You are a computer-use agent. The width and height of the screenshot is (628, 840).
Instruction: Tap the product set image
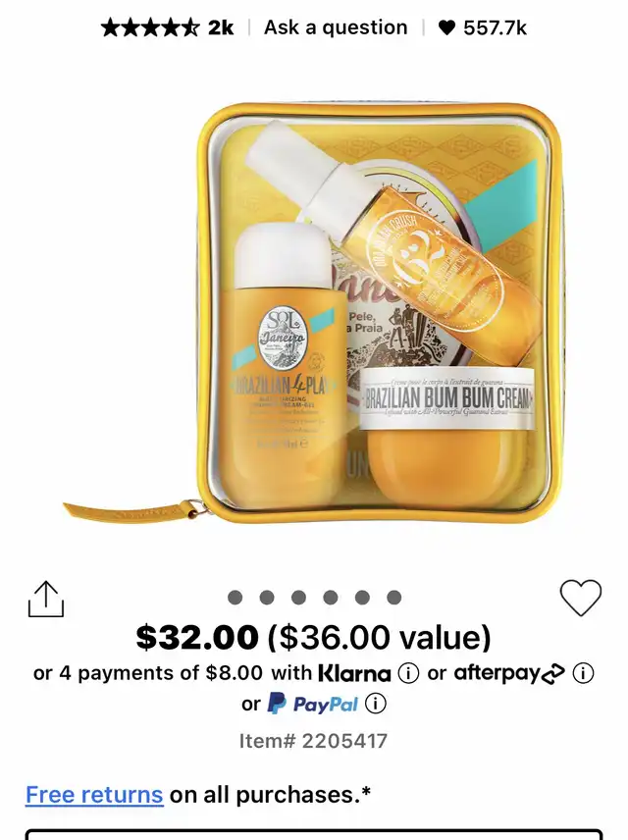[313, 313]
